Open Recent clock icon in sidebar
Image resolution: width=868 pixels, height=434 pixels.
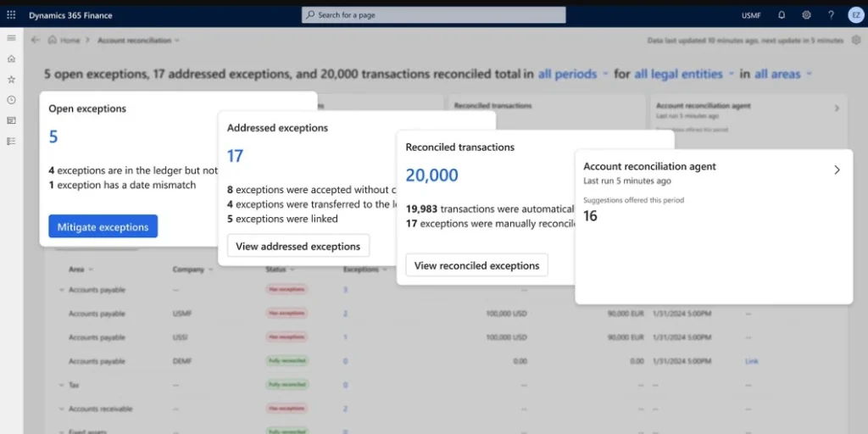[x=11, y=100]
